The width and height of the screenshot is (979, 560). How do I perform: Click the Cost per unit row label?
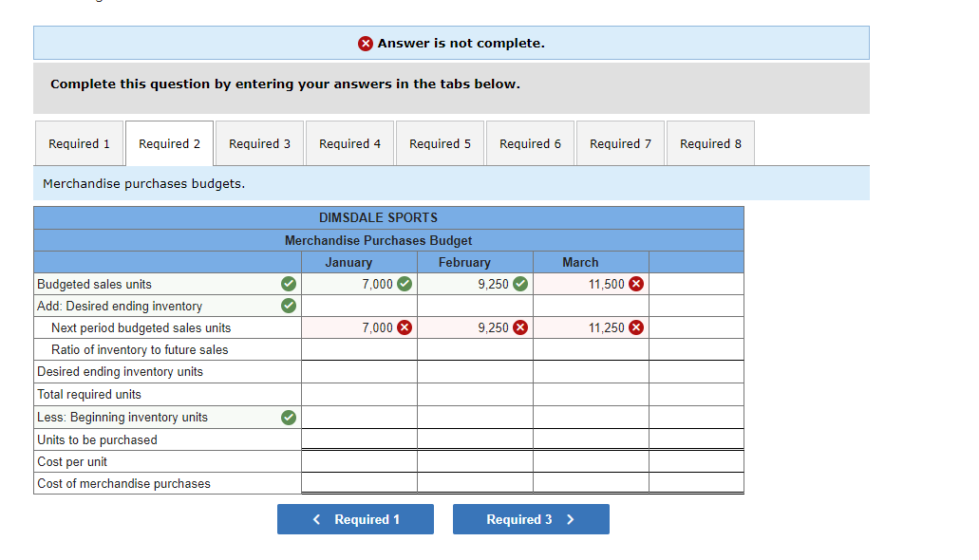pyautogui.click(x=72, y=462)
